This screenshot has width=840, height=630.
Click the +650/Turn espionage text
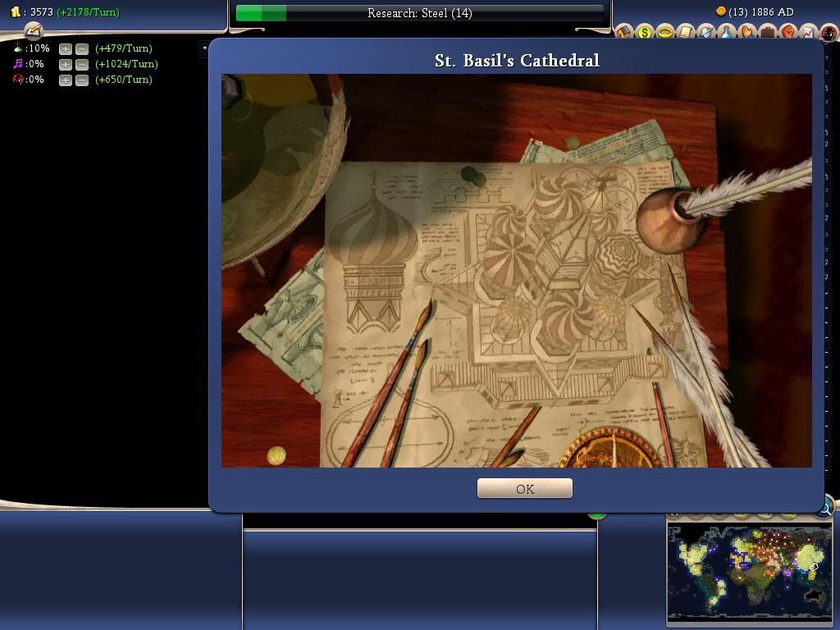point(124,80)
